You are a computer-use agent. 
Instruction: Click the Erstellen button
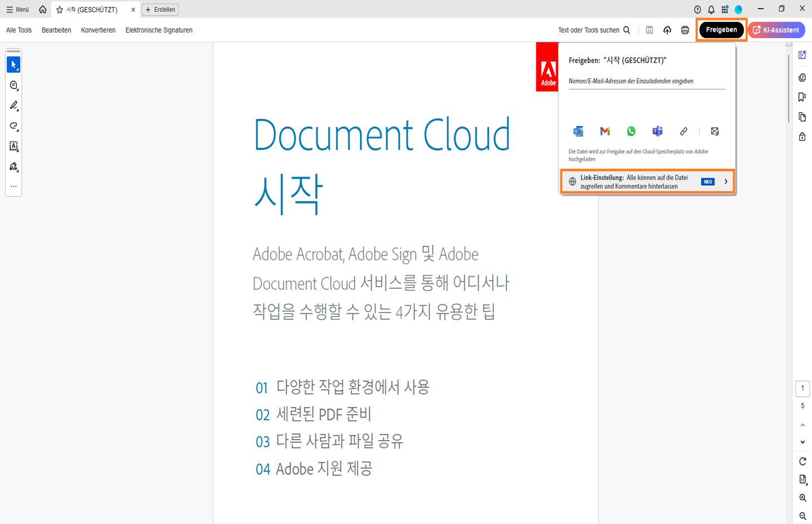tap(161, 10)
